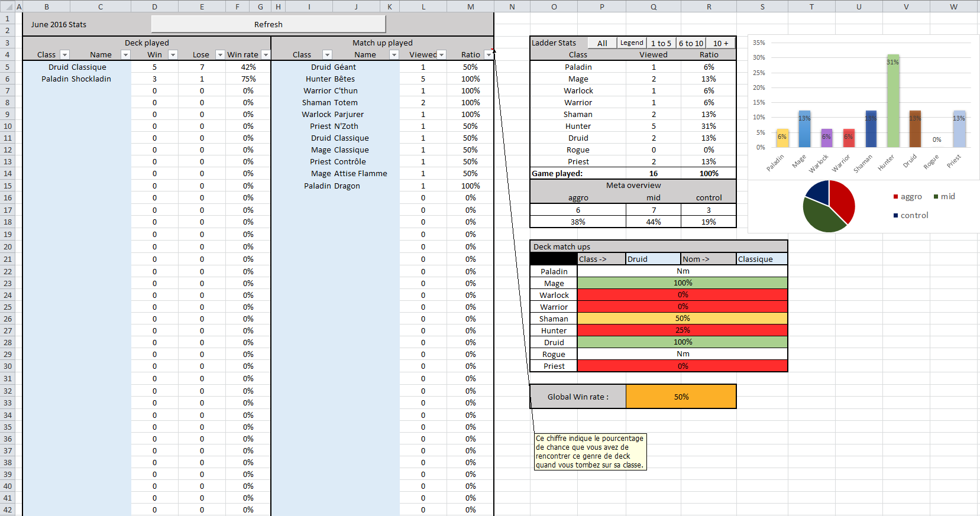This screenshot has height=516, width=980.
Task: Open the Deck played Name filter dropdown
Action: (x=125, y=55)
